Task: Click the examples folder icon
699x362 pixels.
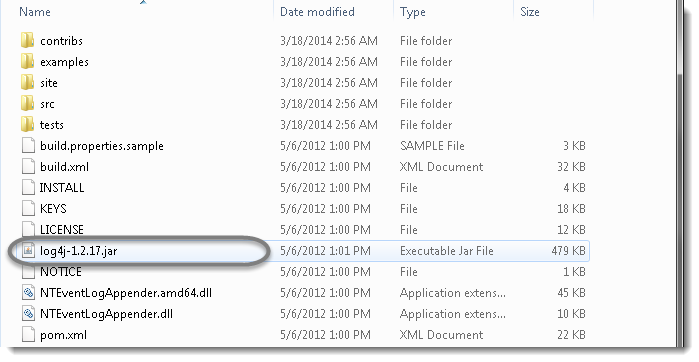Action: point(28,62)
